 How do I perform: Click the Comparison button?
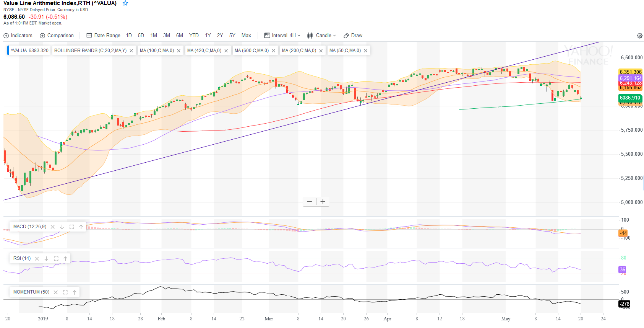tap(57, 36)
